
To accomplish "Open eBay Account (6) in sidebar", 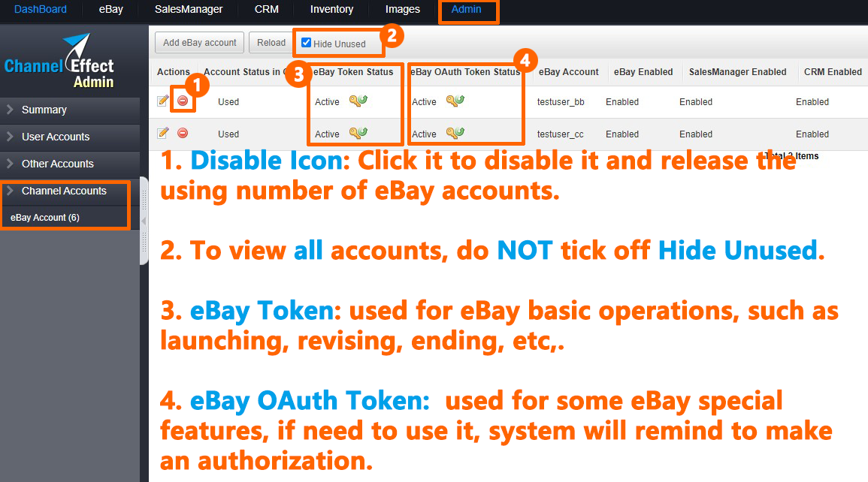I will [45, 218].
